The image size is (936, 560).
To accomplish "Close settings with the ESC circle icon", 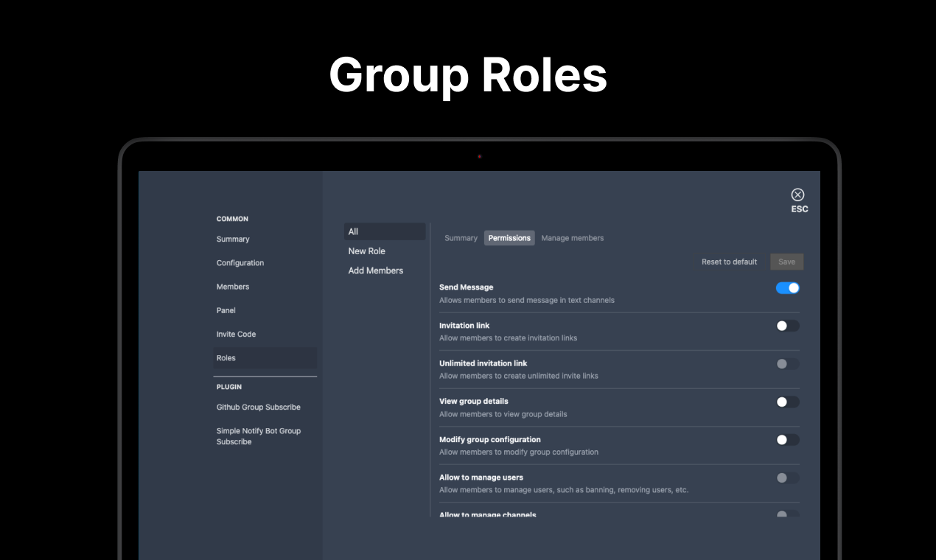I will coord(797,195).
